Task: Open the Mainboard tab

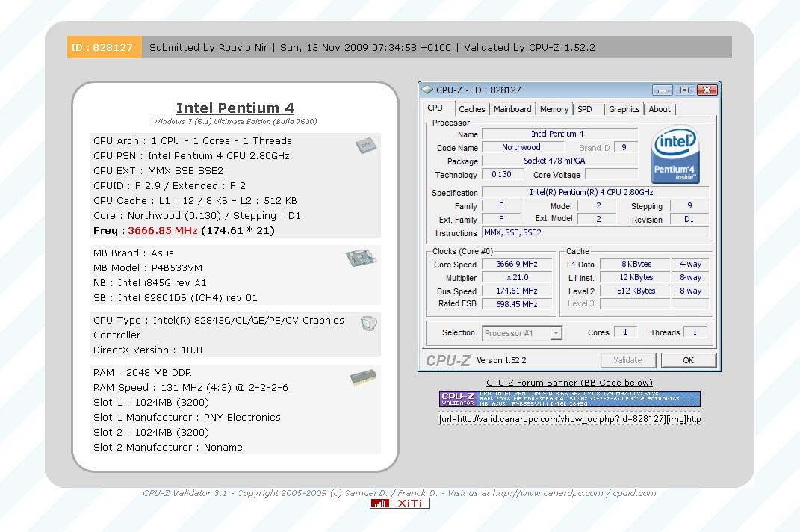Action: (512, 109)
